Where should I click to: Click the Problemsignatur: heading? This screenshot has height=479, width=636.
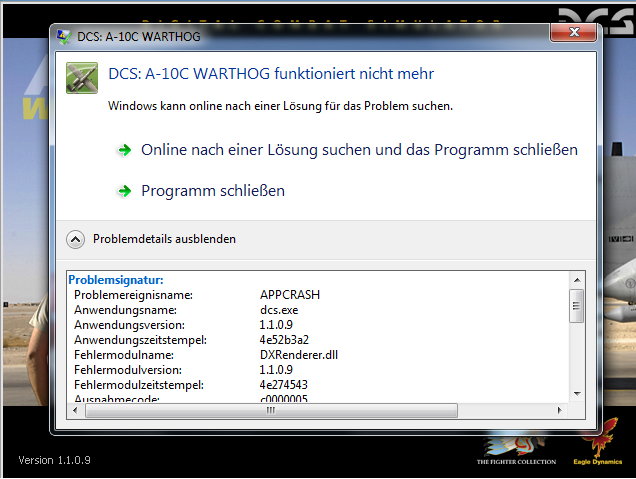116,280
